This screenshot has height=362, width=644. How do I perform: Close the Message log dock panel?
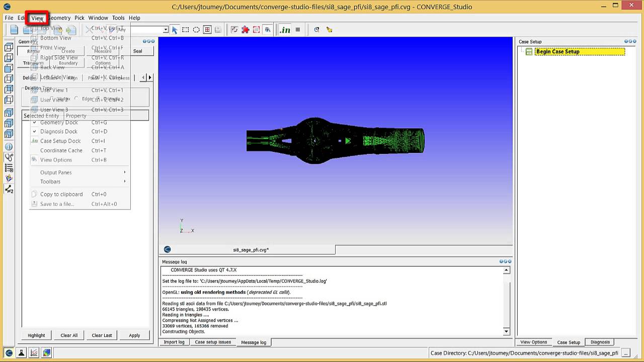pyautogui.click(x=510, y=261)
